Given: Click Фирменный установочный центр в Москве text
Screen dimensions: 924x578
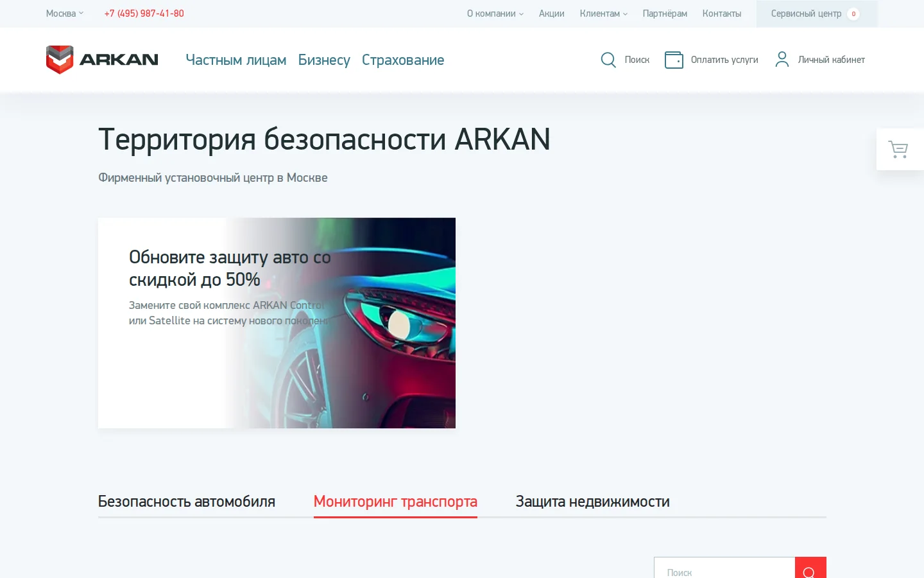Looking at the screenshot, I should 213,178.
